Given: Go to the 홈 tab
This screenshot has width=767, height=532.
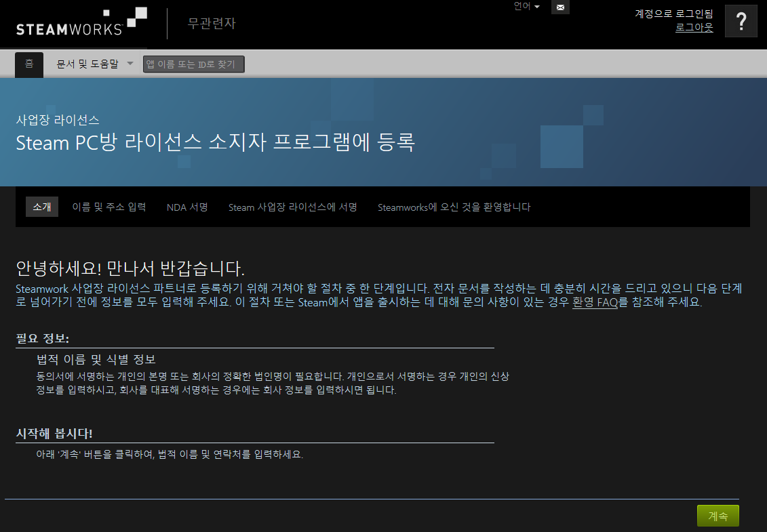Looking at the screenshot, I should (29, 64).
